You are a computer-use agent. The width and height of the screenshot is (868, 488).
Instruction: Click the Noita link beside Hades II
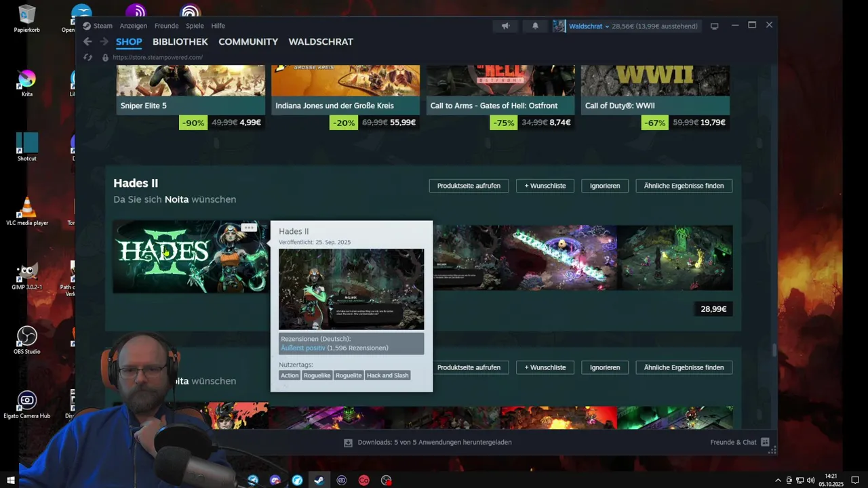pyautogui.click(x=176, y=199)
